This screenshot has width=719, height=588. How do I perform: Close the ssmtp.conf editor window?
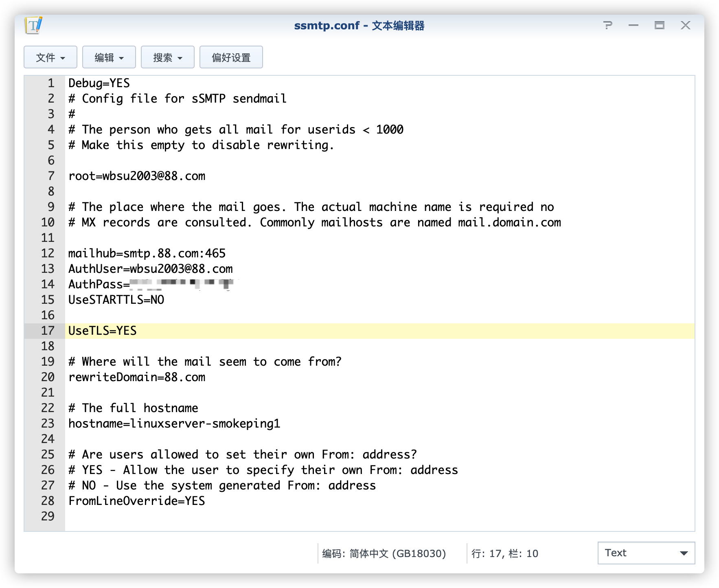pos(686,25)
